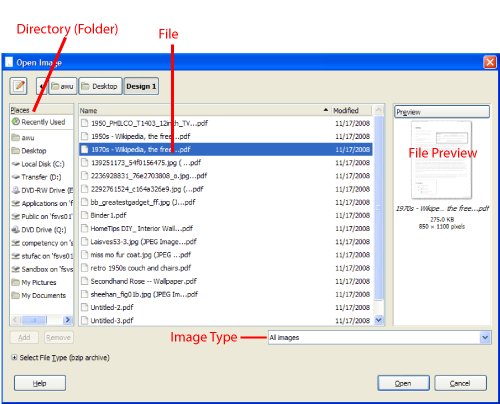This screenshot has height=404, width=500.
Task: Click the type-a-file-name pencil icon
Action: coord(18,86)
